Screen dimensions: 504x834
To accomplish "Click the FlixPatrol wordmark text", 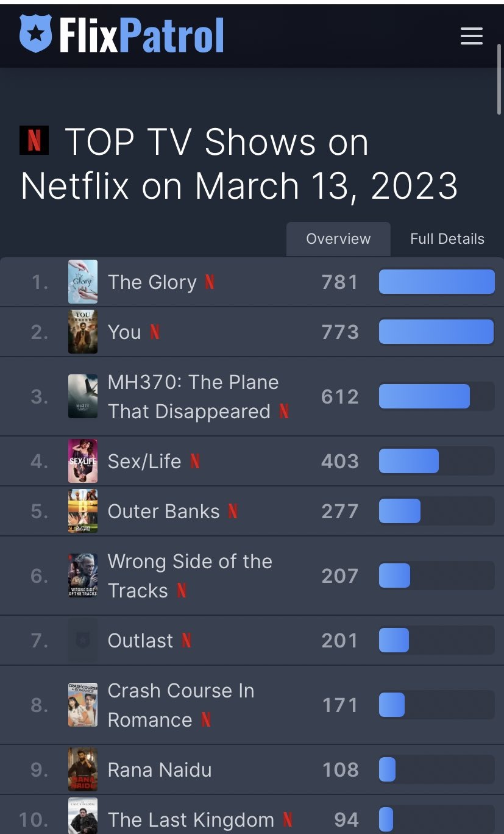I will tap(141, 35).
